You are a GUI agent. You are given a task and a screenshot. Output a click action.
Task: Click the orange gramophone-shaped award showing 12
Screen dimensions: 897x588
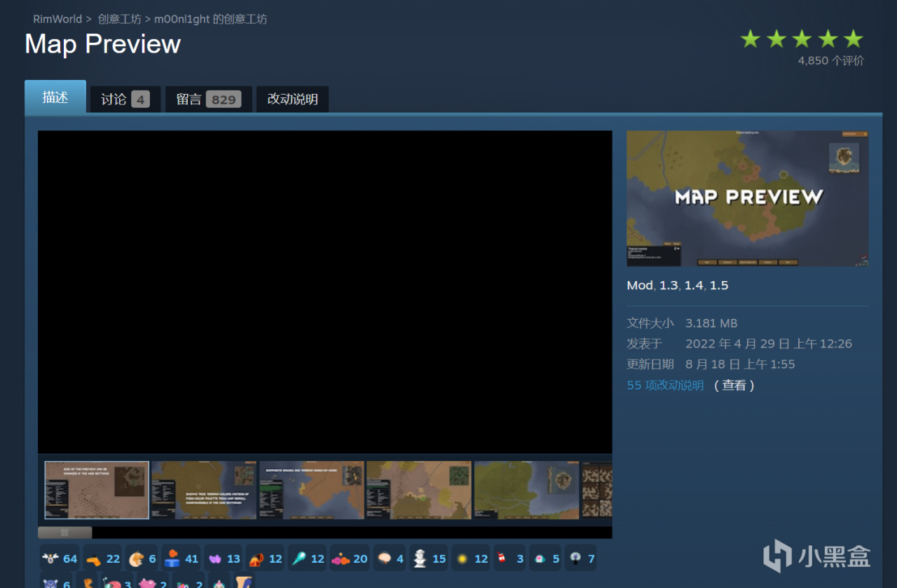click(266, 559)
